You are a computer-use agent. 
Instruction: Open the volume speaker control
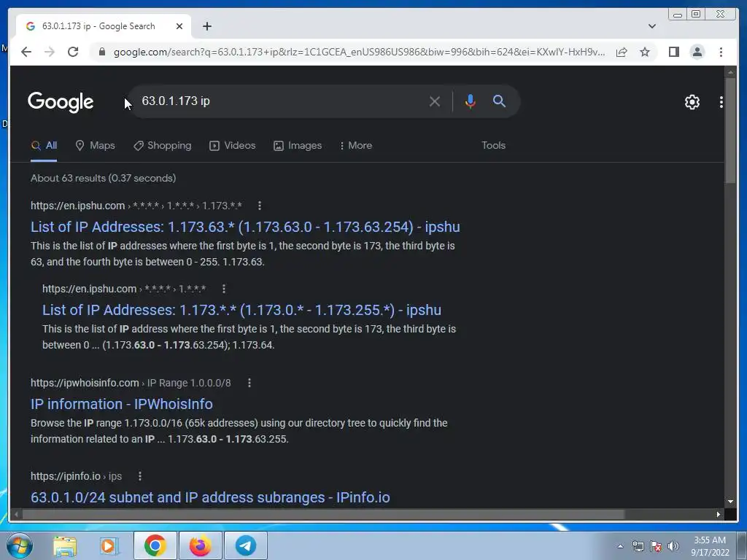coord(673,547)
